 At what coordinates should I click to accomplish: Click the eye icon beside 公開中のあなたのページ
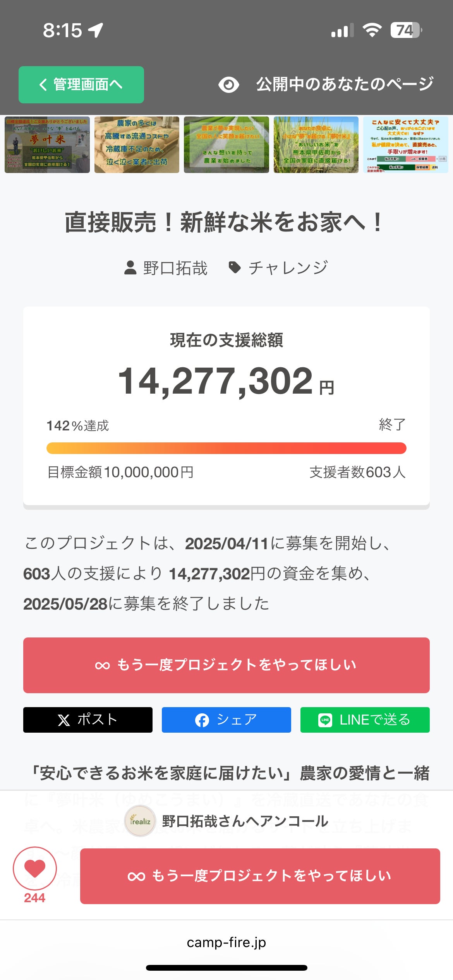point(228,85)
